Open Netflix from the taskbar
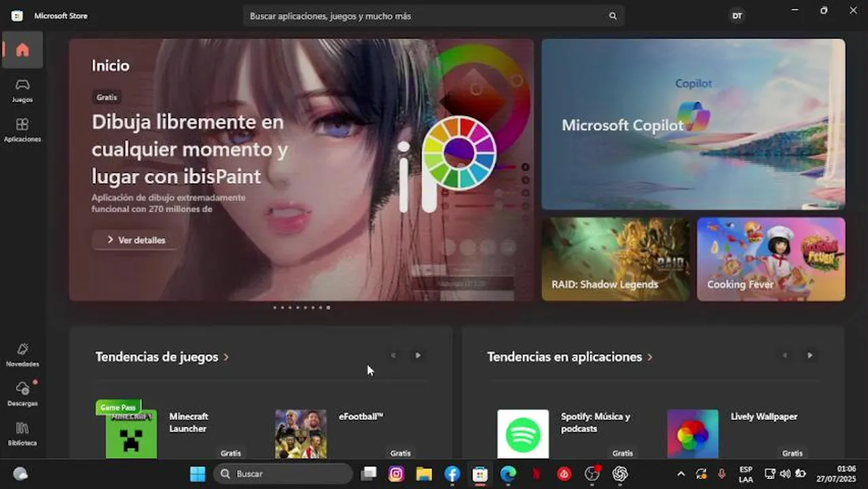Viewport: 868px width, 489px height. tap(536, 473)
